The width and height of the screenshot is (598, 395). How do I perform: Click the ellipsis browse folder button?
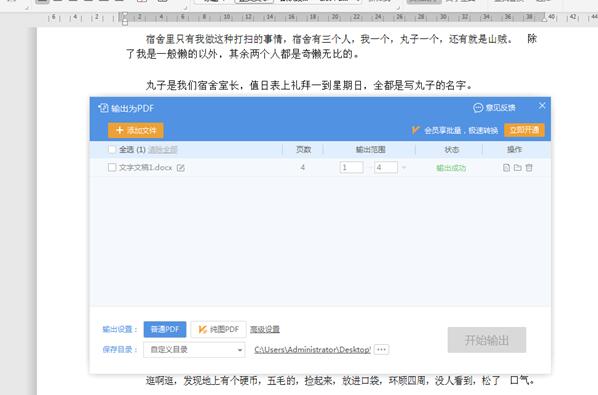[x=381, y=349]
